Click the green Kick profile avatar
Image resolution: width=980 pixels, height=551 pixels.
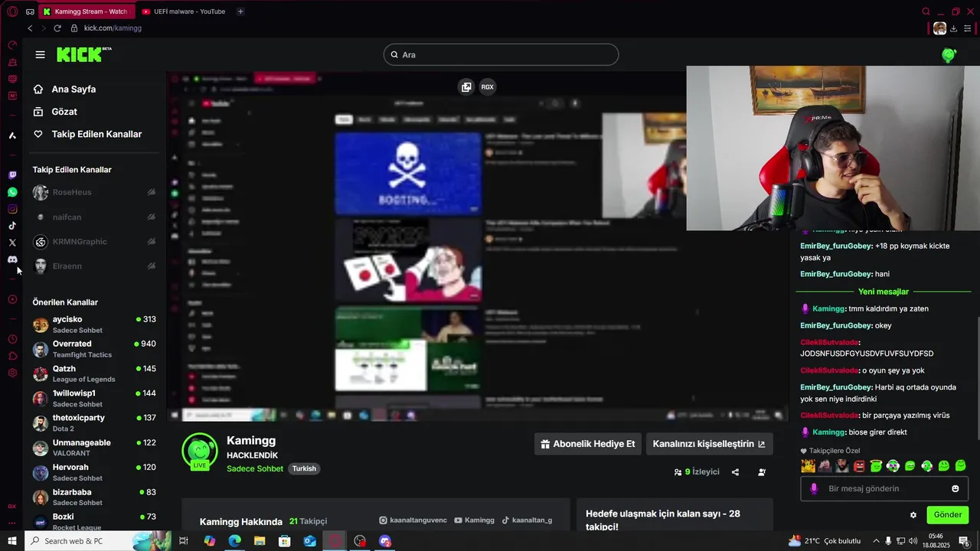point(949,55)
